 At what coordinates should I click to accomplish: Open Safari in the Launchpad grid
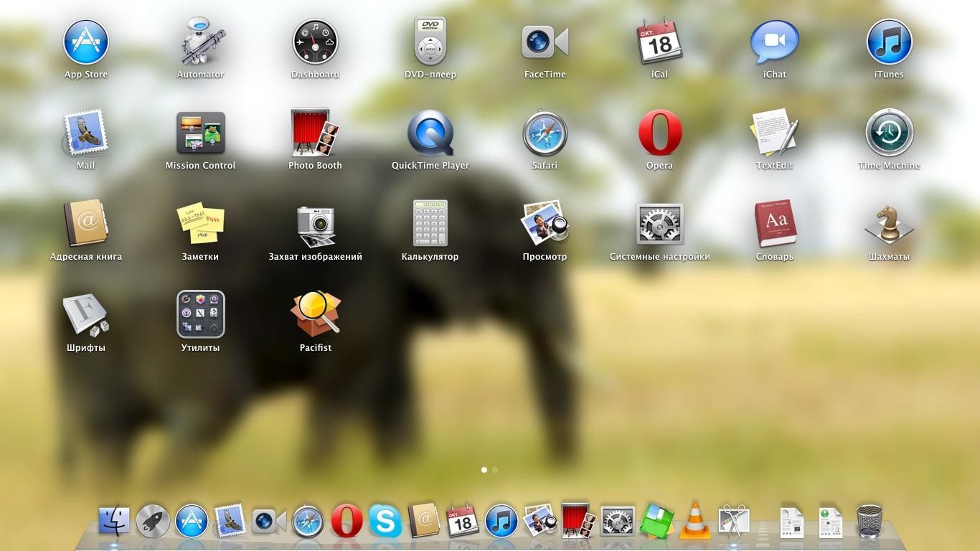pyautogui.click(x=545, y=133)
